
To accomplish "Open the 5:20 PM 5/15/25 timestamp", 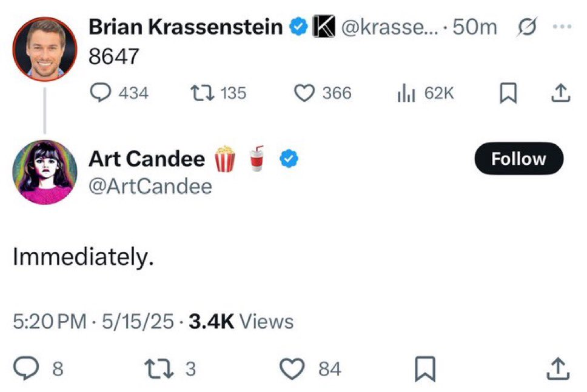I will pyautogui.click(x=93, y=322).
